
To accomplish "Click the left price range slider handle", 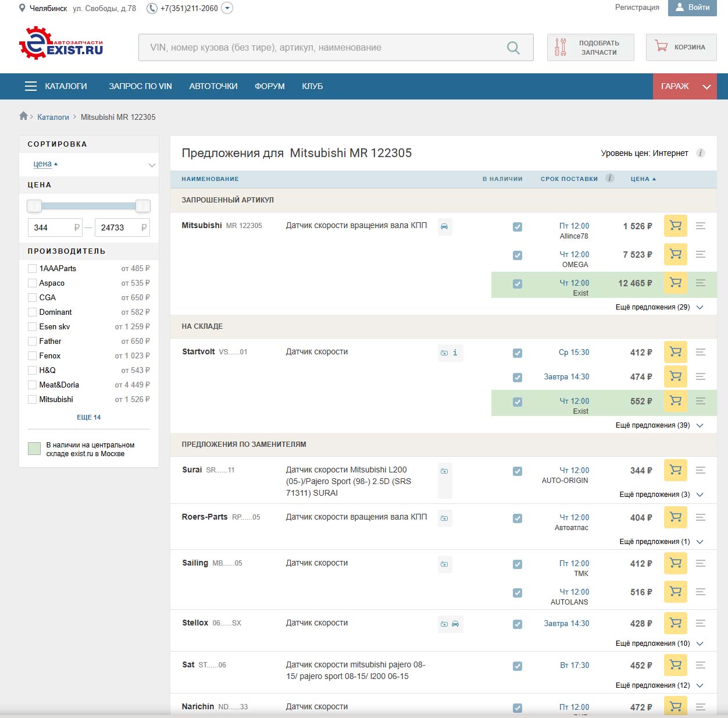I will tap(34, 205).
